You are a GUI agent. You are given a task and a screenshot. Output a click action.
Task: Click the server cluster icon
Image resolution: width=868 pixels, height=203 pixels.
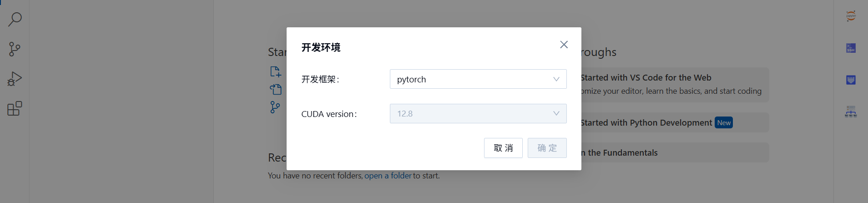tap(851, 112)
